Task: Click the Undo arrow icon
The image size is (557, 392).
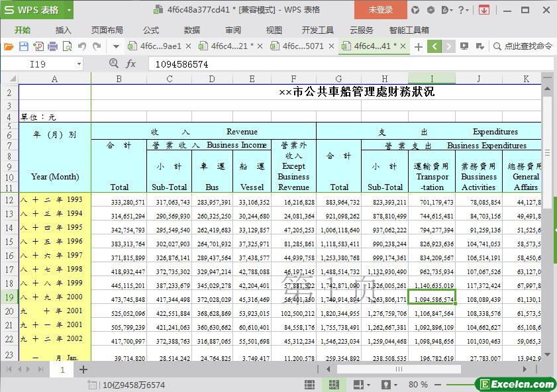Action: click(82, 46)
